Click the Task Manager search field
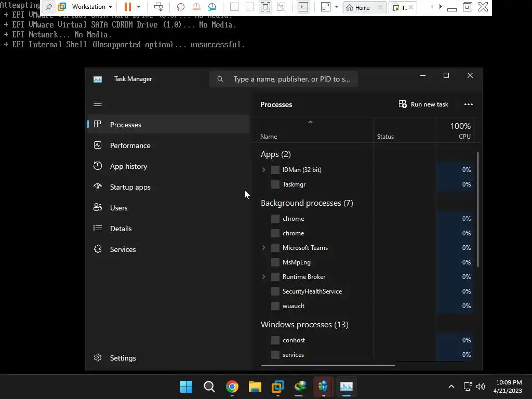 point(284,79)
